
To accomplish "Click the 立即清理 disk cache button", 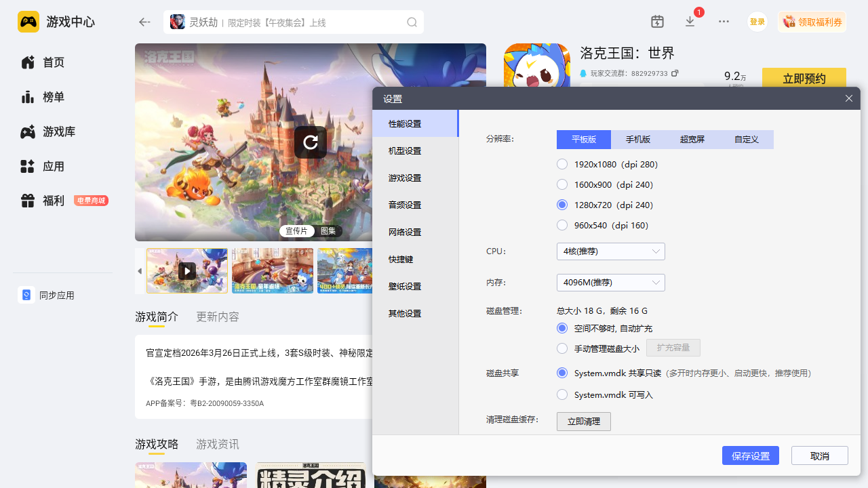I will tap(583, 422).
